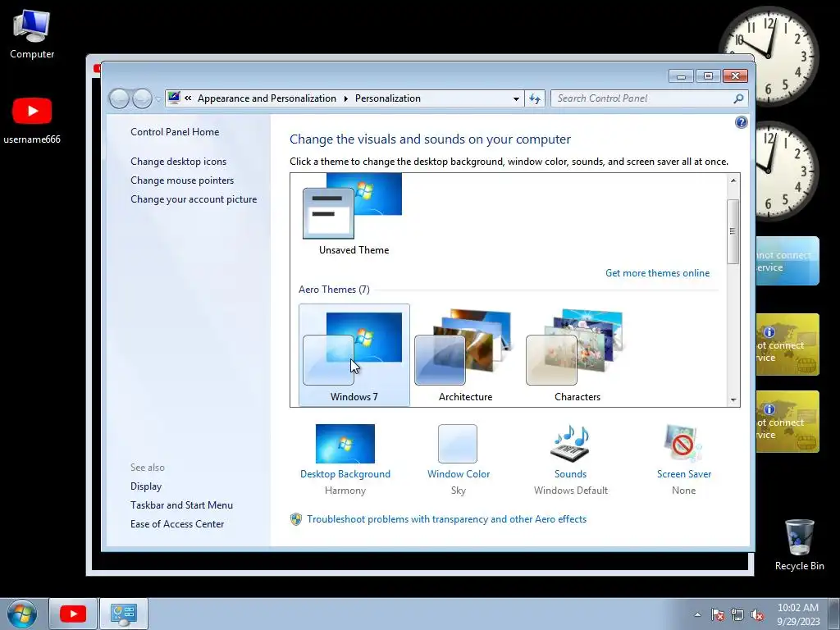Open Change your account picture link
Screen dimensions: 840x630
click(x=194, y=199)
